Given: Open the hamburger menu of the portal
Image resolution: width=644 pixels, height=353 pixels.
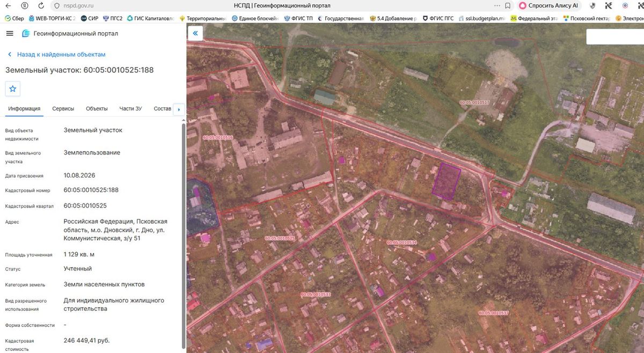Looking at the screenshot, I should pyautogui.click(x=10, y=33).
